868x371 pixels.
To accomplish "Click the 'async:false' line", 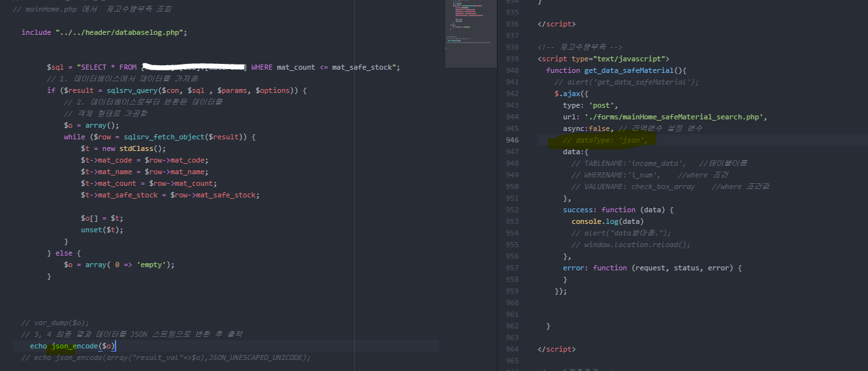I will [x=632, y=128].
